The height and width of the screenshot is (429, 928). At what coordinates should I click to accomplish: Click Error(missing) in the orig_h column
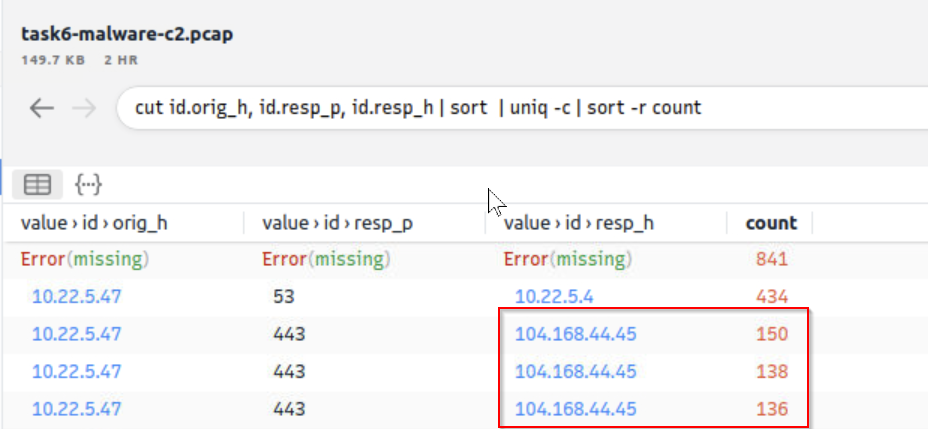[85, 259]
